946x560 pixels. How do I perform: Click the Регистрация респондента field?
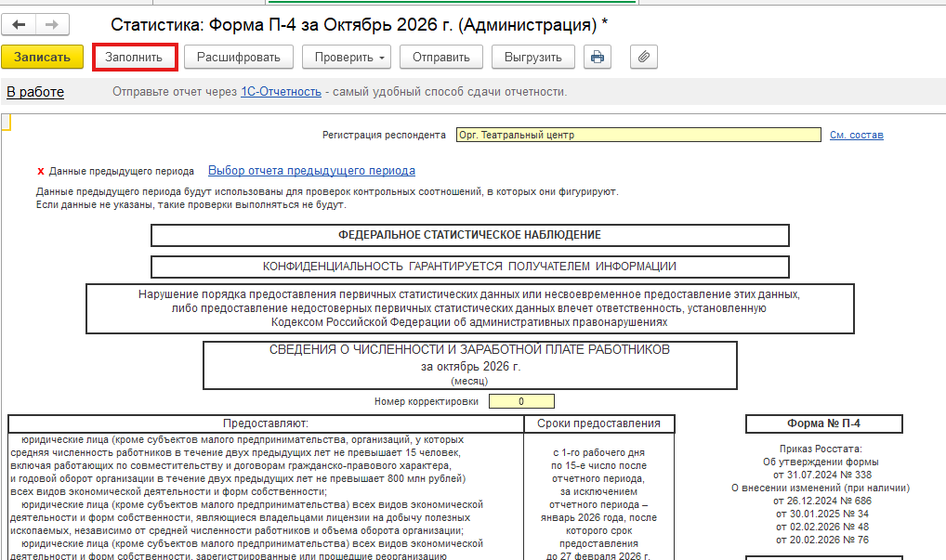[x=638, y=135]
